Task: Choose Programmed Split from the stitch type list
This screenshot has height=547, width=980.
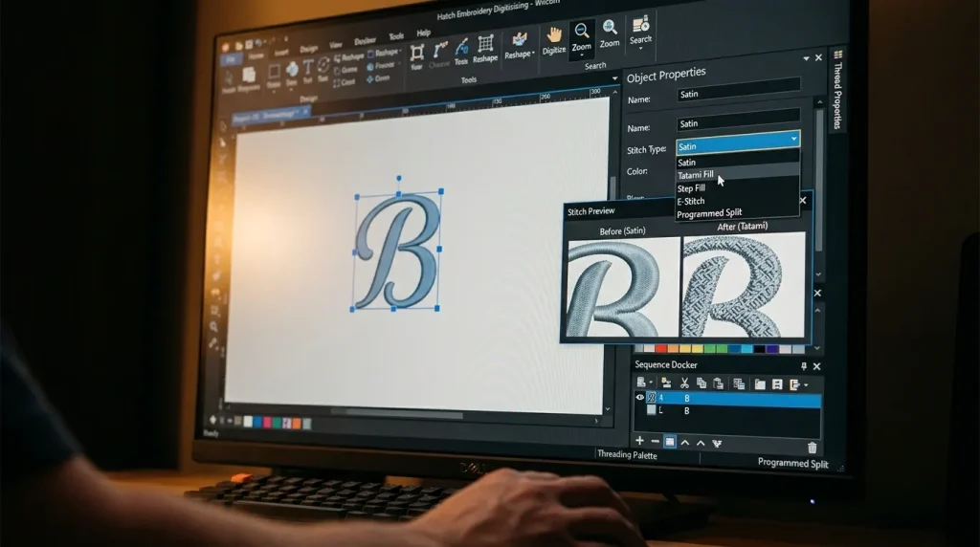Action: (x=738, y=213)
